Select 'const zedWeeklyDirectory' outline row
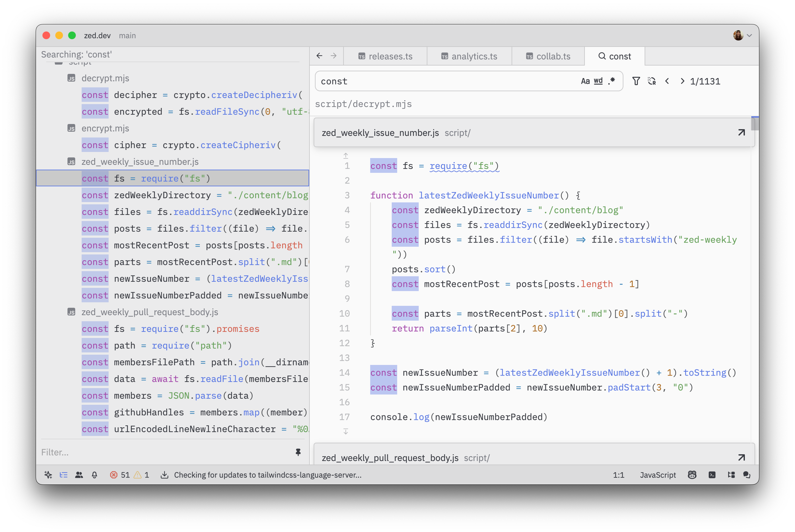This screenshot has width=795, height=532. click(x=173, y=195)
